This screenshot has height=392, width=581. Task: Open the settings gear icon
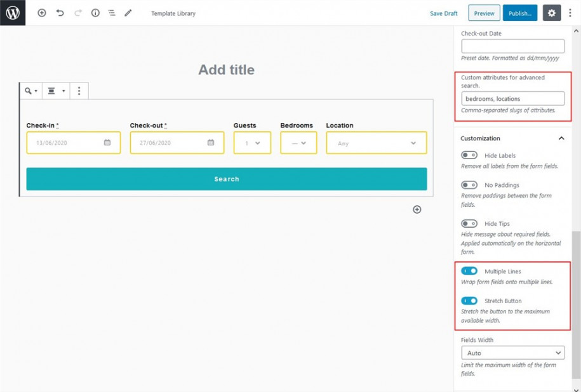click(551, 13)
